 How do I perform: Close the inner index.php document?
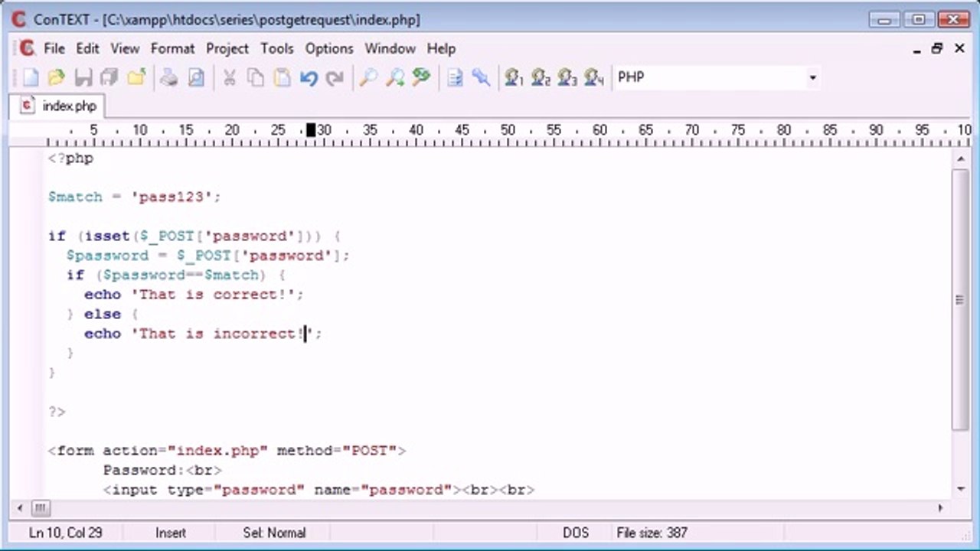(959, 49)
